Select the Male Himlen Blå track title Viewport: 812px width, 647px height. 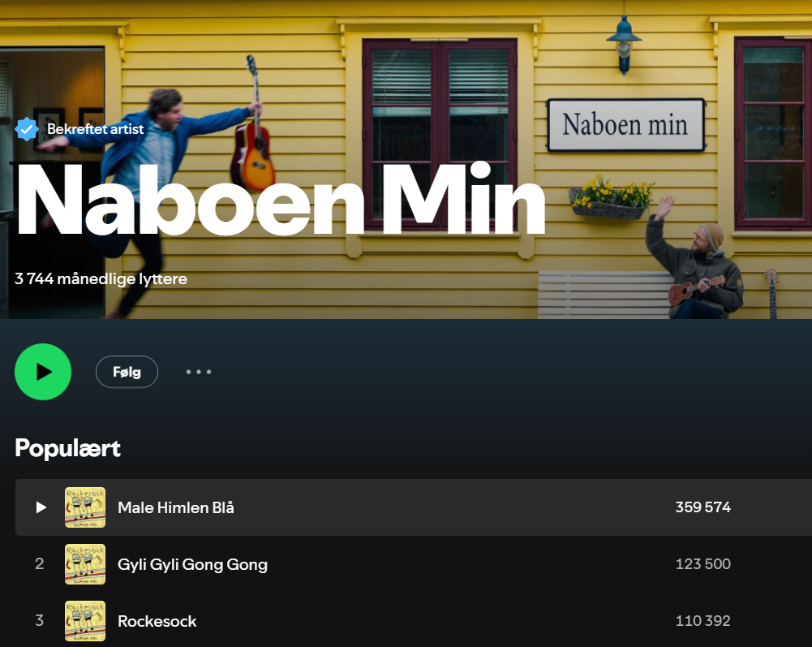click(x=176, y=507)
